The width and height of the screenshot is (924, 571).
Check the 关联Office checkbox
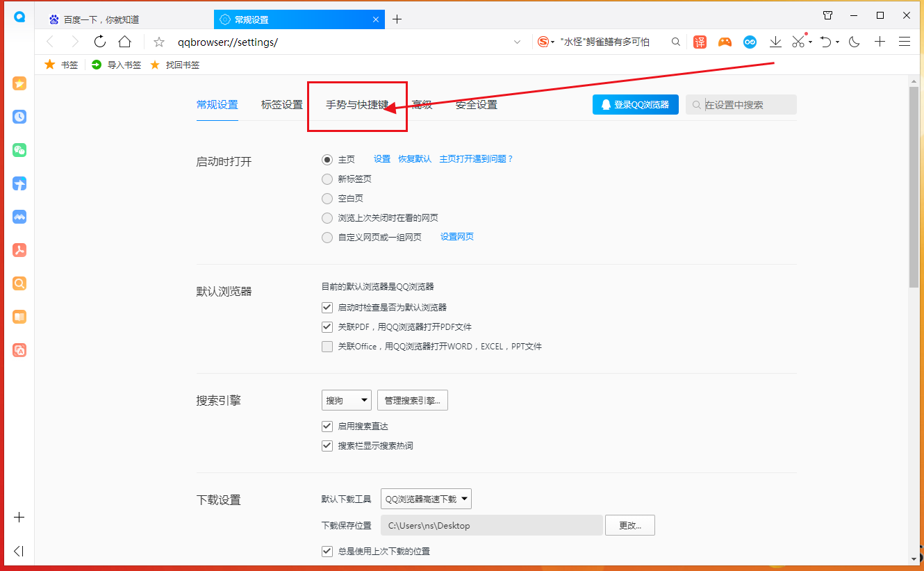point(327,347)
